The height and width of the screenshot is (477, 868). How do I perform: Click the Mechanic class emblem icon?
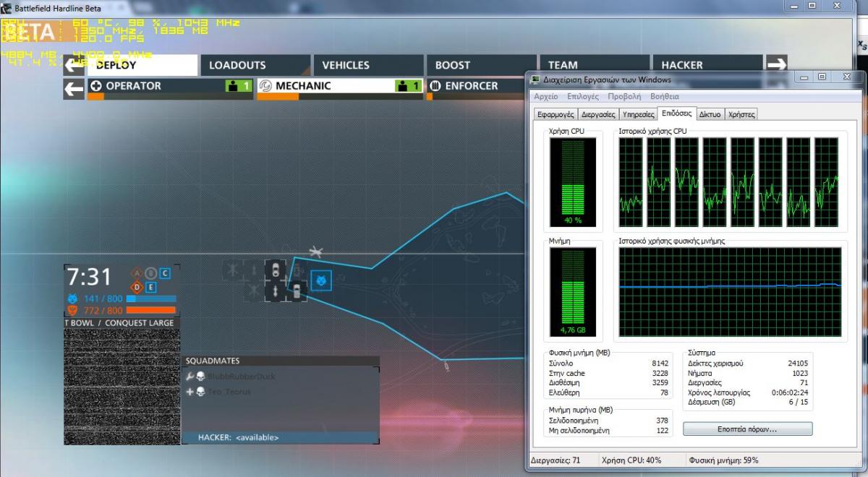click(x=265, y=85)
